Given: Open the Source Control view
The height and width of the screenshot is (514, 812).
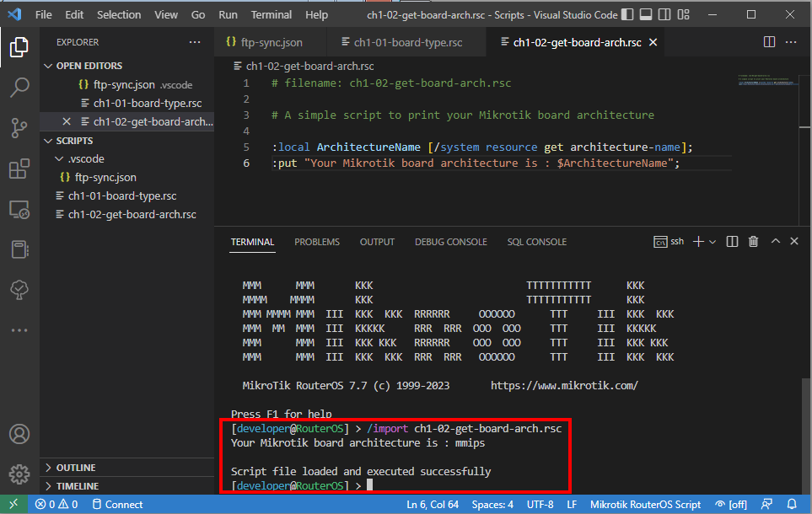Looking at the screenshot, I should coord(19,128).
